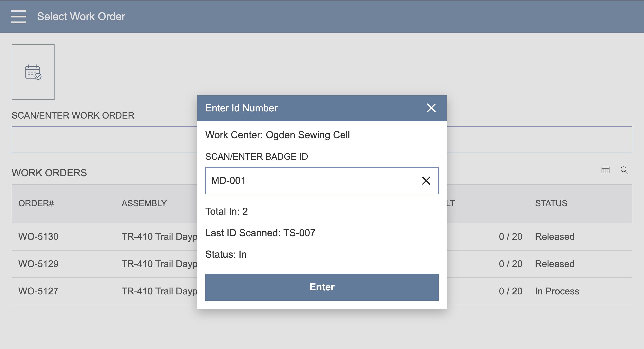Viewport: 644px width, 349px height.
Task: Click 0 / 20 quantity for WO-5129
Action: pyautogui.click(x=511, y=264)
